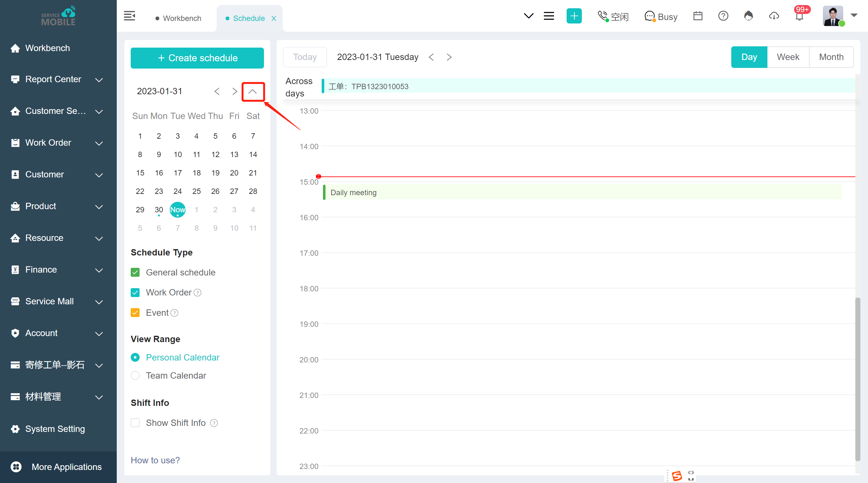Enable the Show Shift Info checkbox
The height and width of the screenshot is (483, 868).
[135, 423]
